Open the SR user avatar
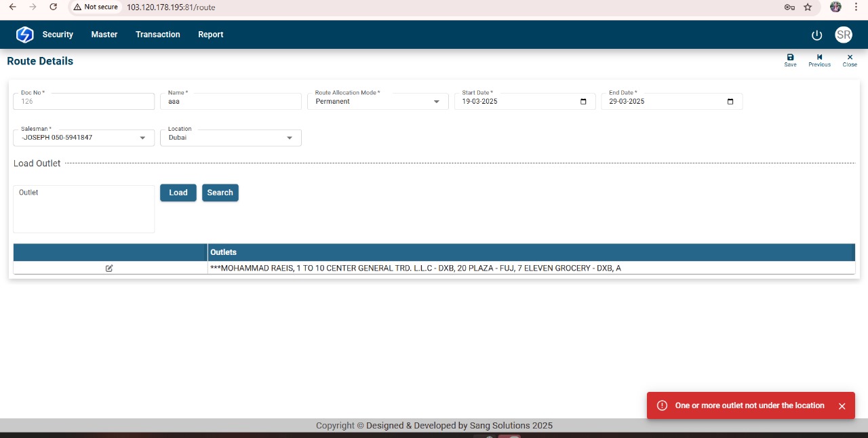Viewport: 868px width, 438px height. (843, 35)
